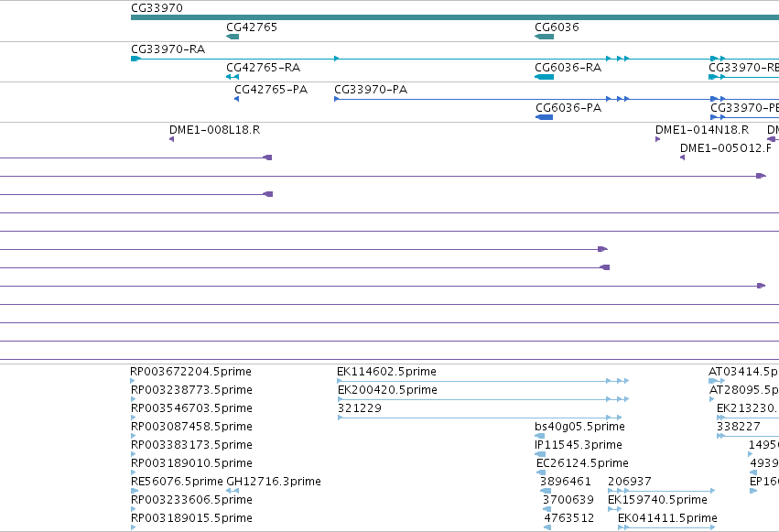Select the CG42765-PA CDS glyph
This screenshot has width=779, height=532.
(236, 99)
